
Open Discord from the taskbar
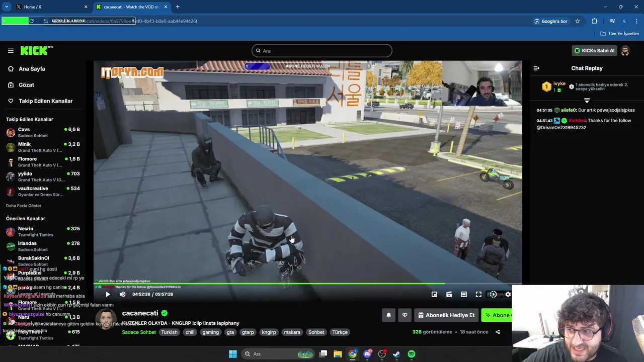coord(367,354)
